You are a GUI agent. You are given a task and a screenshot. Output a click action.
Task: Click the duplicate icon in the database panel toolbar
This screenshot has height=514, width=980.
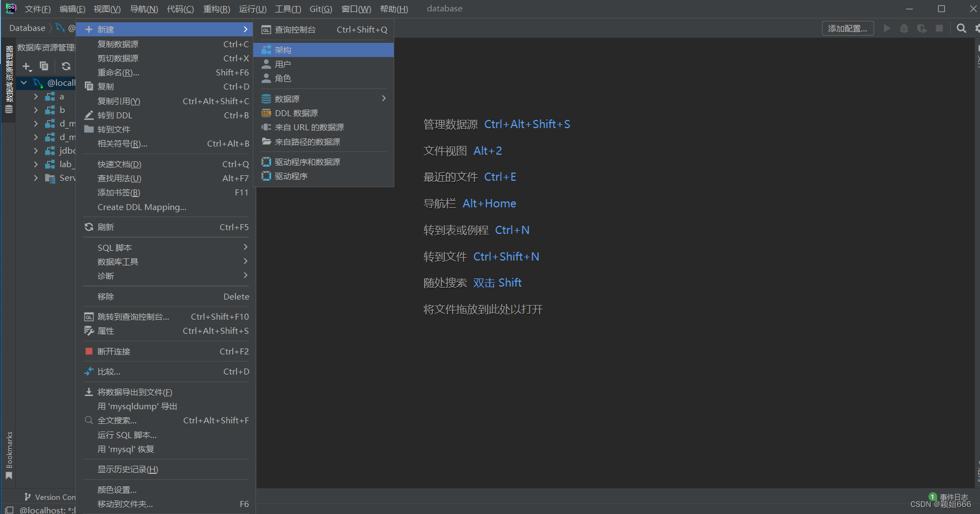point(44,66)
